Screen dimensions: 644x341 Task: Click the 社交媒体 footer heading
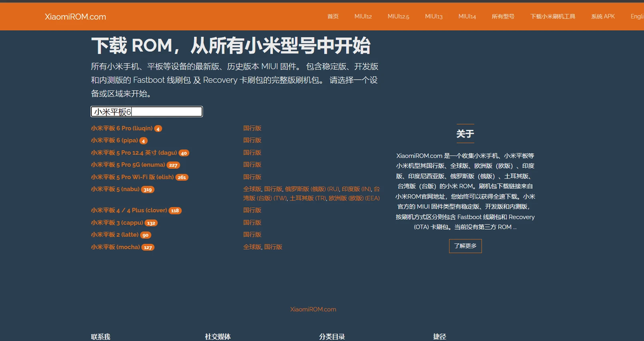218,337
